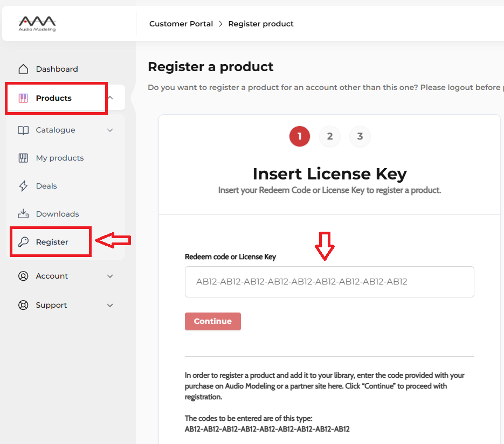This screenshot has height=444, width=504.
Task: Open Dashboard via home icon
Action: pyautogui.click(x=23, y=69)
